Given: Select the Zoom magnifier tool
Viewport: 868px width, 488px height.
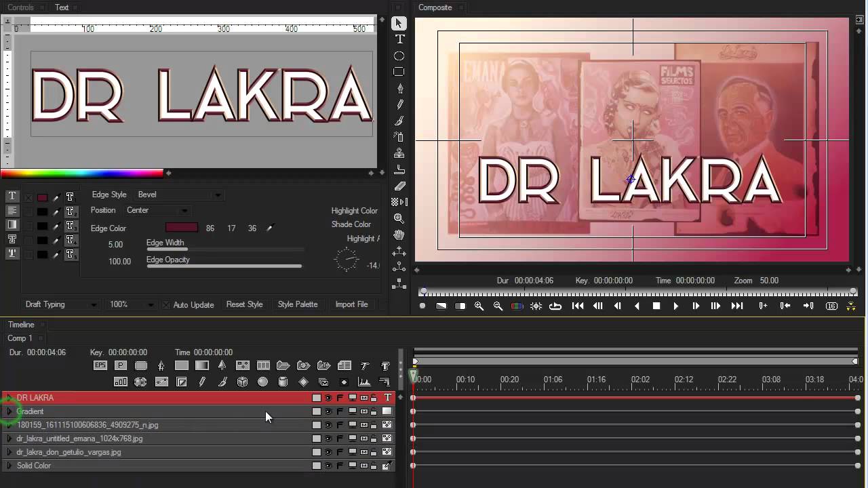Looking at the screenshot, I should coord(399,218).
